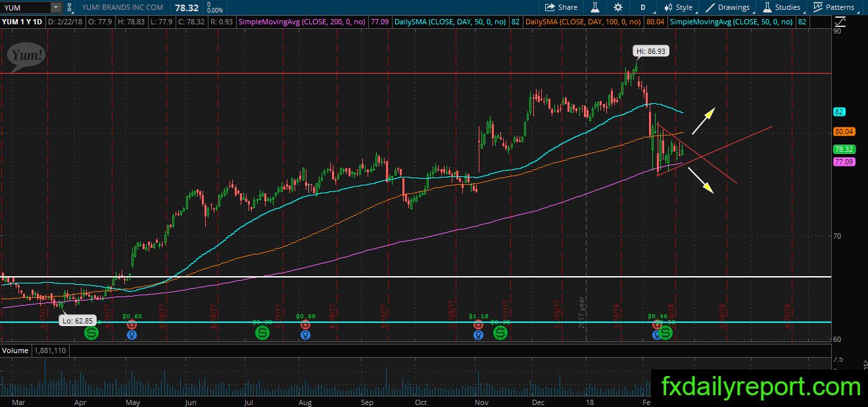Click the blue earnings bulb icon below $0.65
This screenshot has height=407, width=868.
click(132, 335)
